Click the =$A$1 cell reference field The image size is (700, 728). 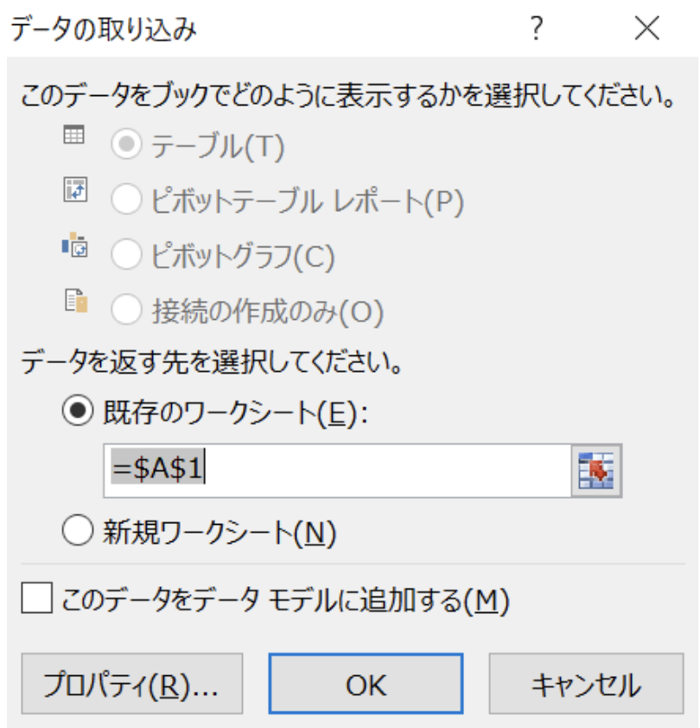(x=337, y=473)
